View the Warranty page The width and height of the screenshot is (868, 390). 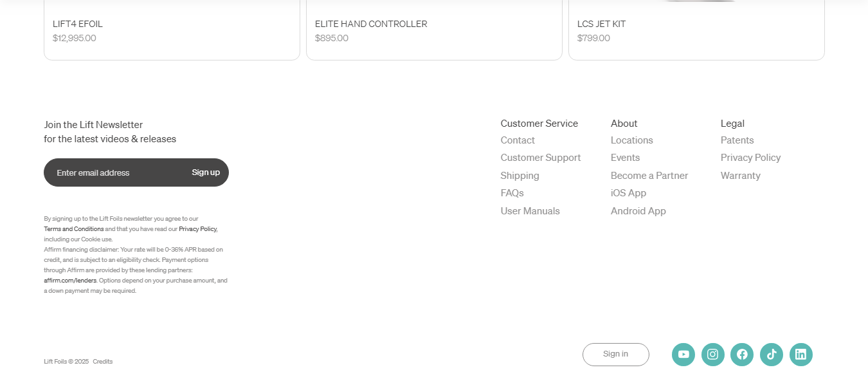point(741,176)
